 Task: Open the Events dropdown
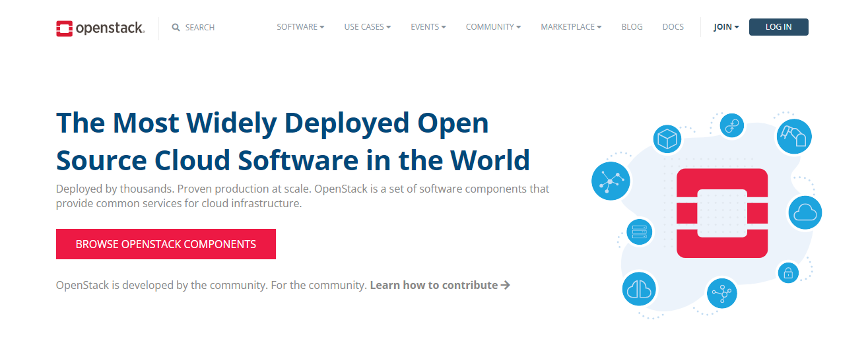click(428, 27)
